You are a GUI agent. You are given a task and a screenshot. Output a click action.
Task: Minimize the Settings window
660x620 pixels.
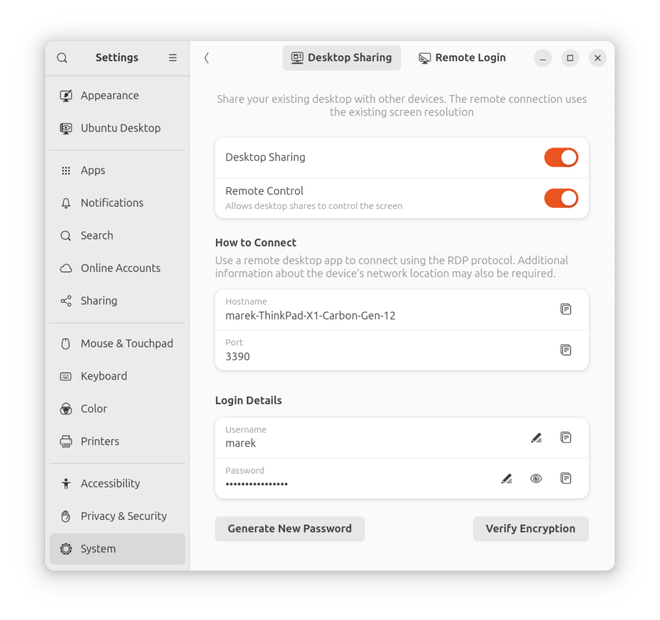tap(543, 58)
